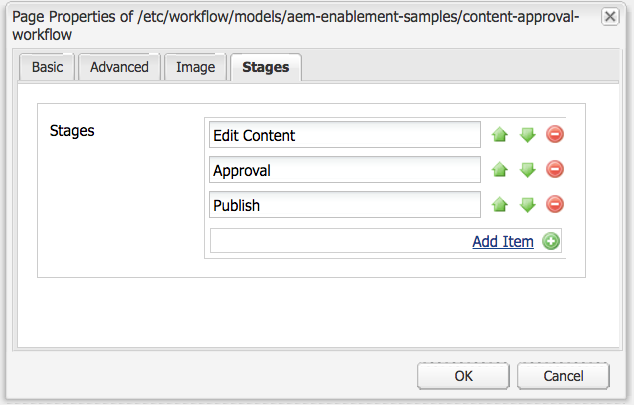Click the Edit Content text field
Viewport: 634px width, 405px height.
345,135
